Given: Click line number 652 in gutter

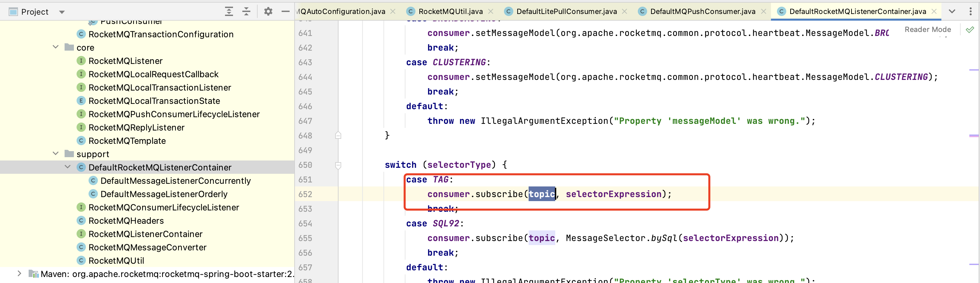Looking at the screenshot, I should click(305, 194).
